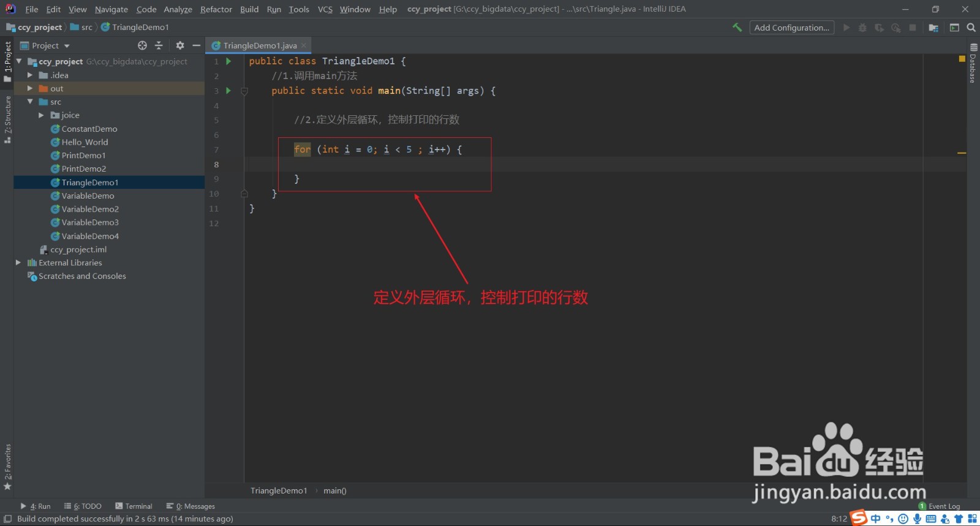Open the VCS menu

click(325, 9)
